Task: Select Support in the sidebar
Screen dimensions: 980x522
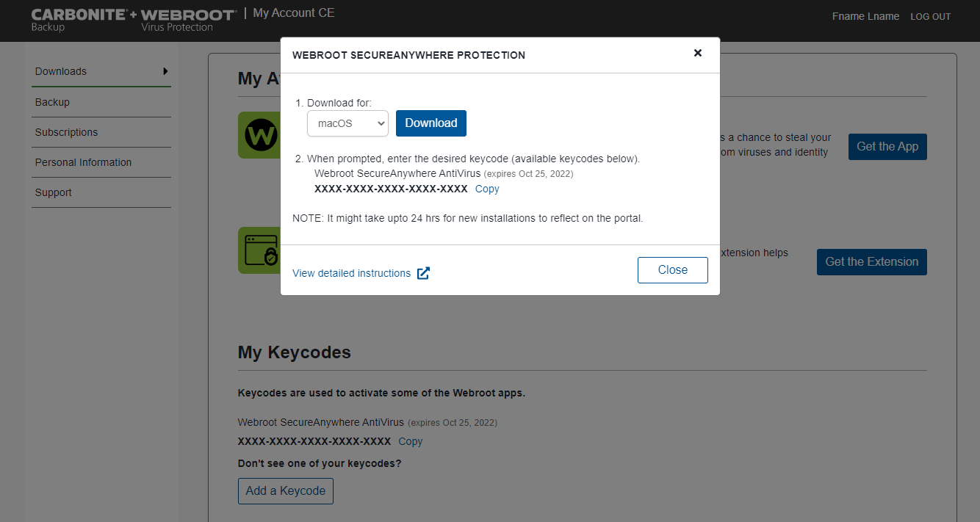Action: point(54,192)
